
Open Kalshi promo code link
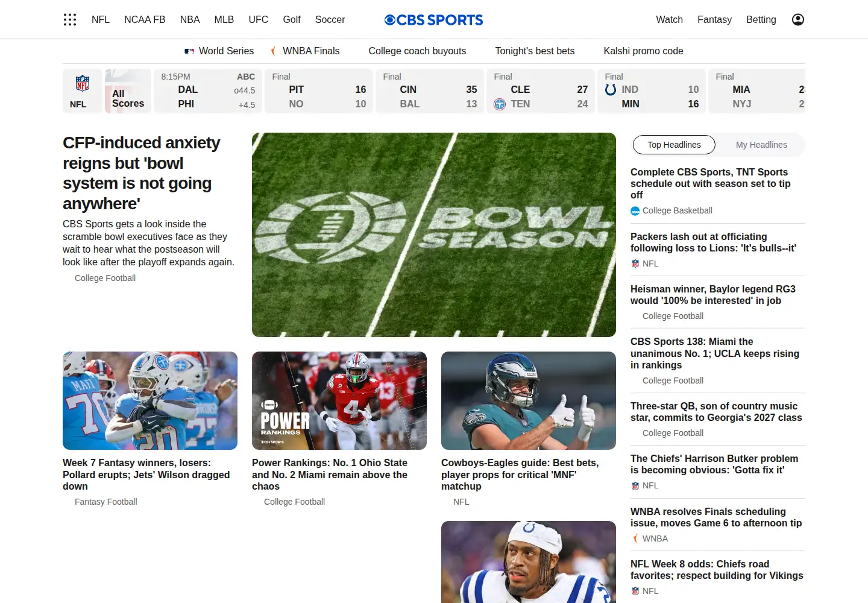coord(643,51)
